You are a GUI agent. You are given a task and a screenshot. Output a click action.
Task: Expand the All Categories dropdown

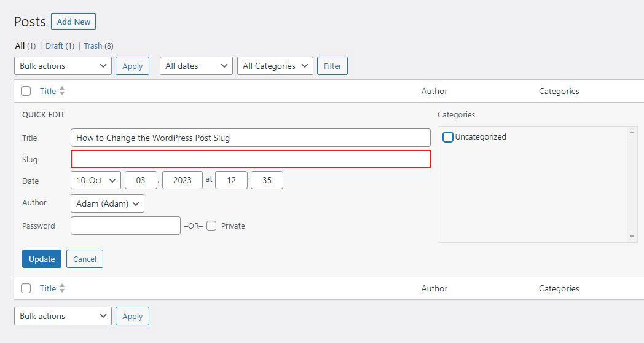[x=275, y=66]
